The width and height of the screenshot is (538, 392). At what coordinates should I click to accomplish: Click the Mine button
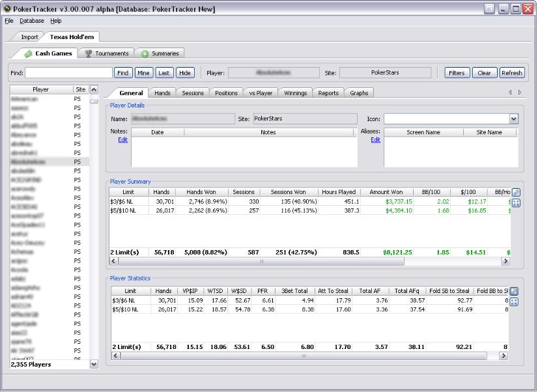click(x=143, y=73)
